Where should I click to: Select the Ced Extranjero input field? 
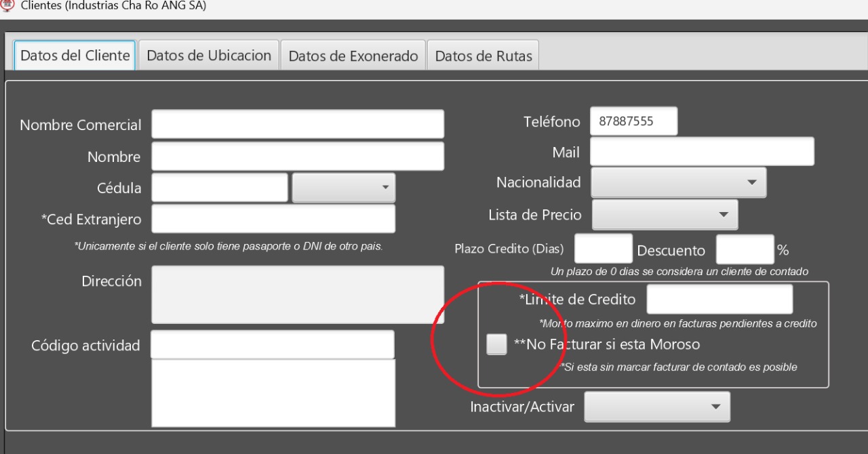pyautogui.click(x=273, y=219)
